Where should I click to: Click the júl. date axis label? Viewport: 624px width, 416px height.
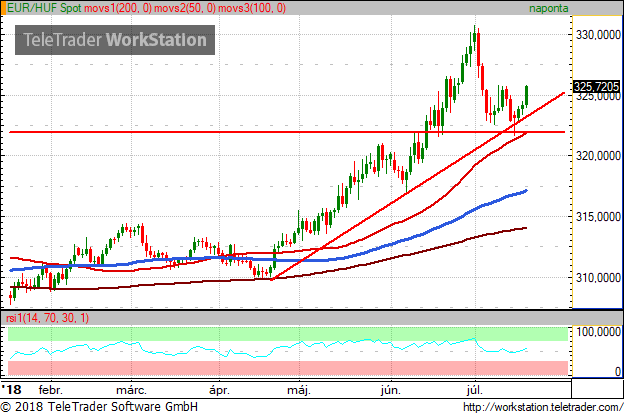[x=474, y=390]
